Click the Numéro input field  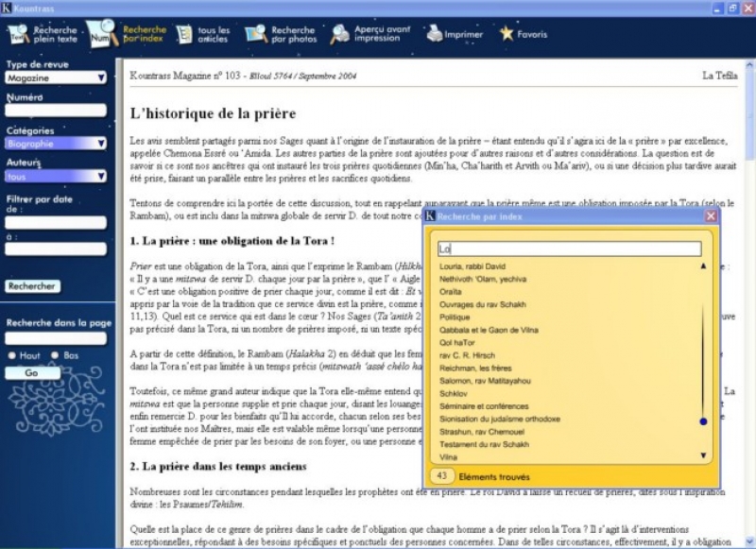pos(56,111)
